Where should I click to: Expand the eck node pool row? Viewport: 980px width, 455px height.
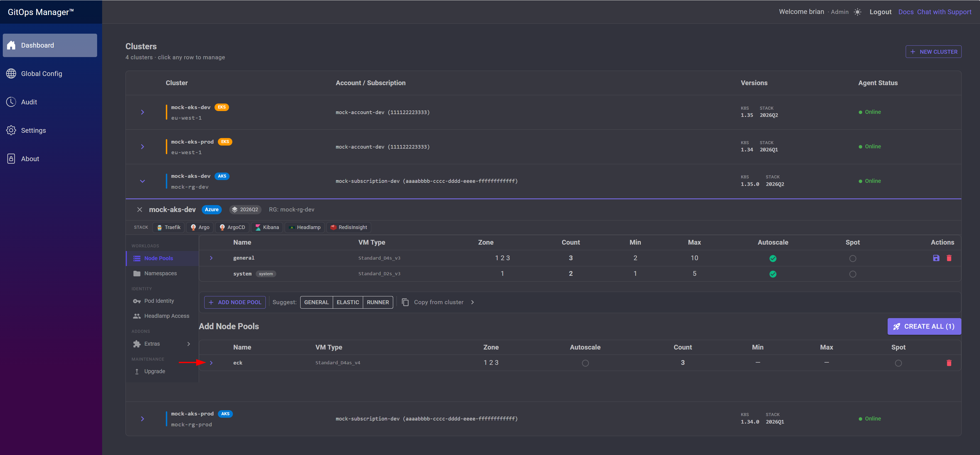(x=211, y=363)
